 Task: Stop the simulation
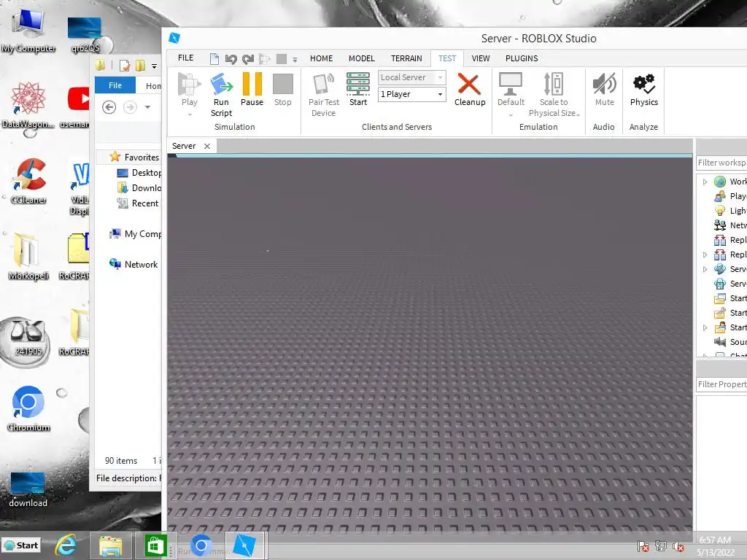pyautogui.click(x=282, y=89)
